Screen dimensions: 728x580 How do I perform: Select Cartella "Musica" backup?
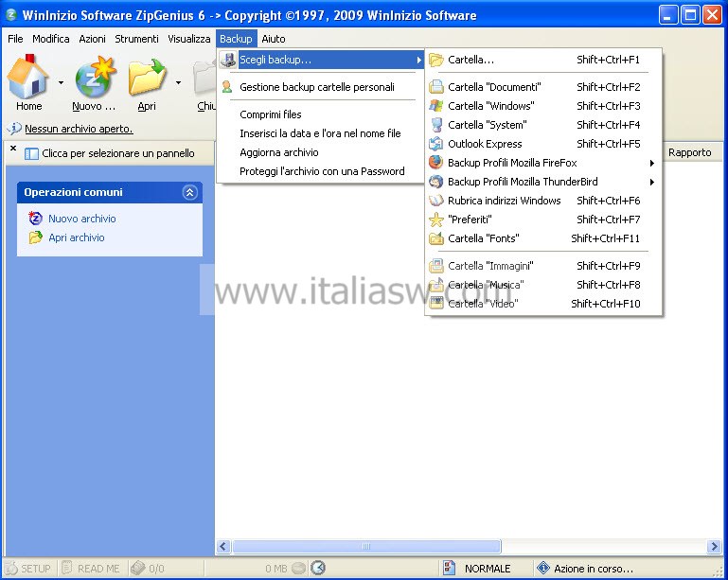pyautogui.click(x=543, y=285)
